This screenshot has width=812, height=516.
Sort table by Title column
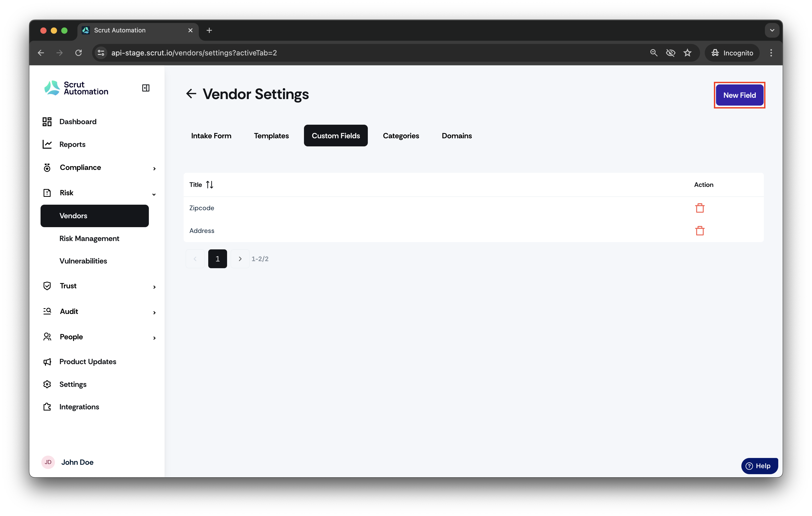coord(209,185)
